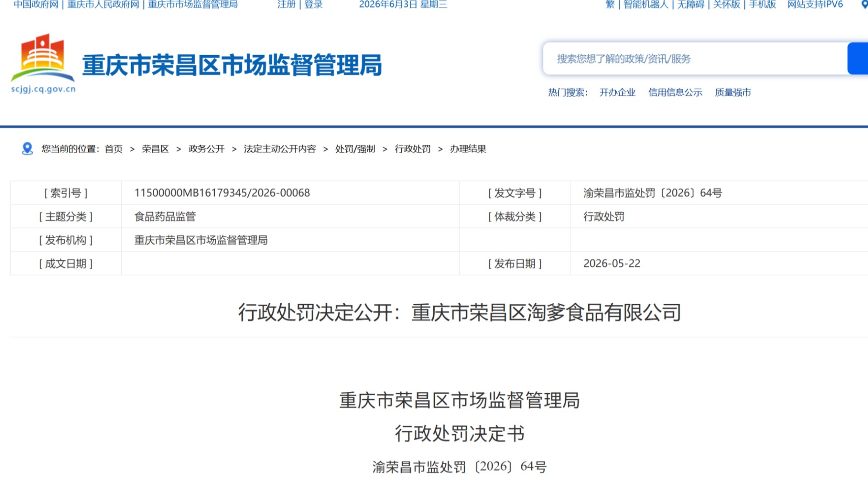Image resolution: width=868 pixels, height=504 pixels.
Task: Click document number 渝荣昌市监处罚〔2026〕64号 in table
Action: 652,193
